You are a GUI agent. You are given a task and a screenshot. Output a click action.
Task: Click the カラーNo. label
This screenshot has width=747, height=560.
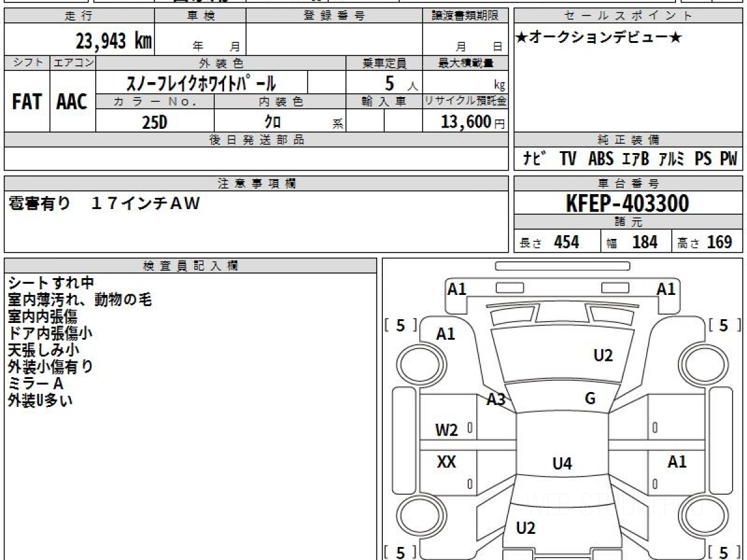[155, 102]
